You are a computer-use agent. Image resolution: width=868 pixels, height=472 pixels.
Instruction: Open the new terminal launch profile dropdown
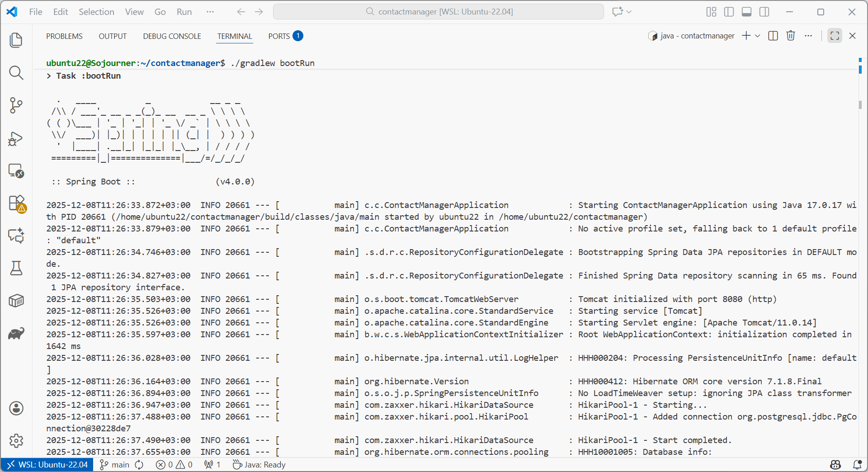pyautogui.click(x=758, y=36)
